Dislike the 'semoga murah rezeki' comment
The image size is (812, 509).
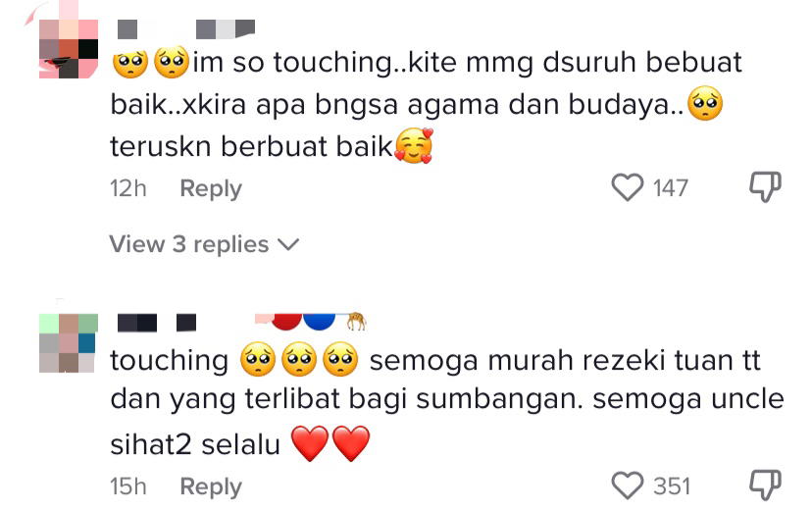point(765,485)
